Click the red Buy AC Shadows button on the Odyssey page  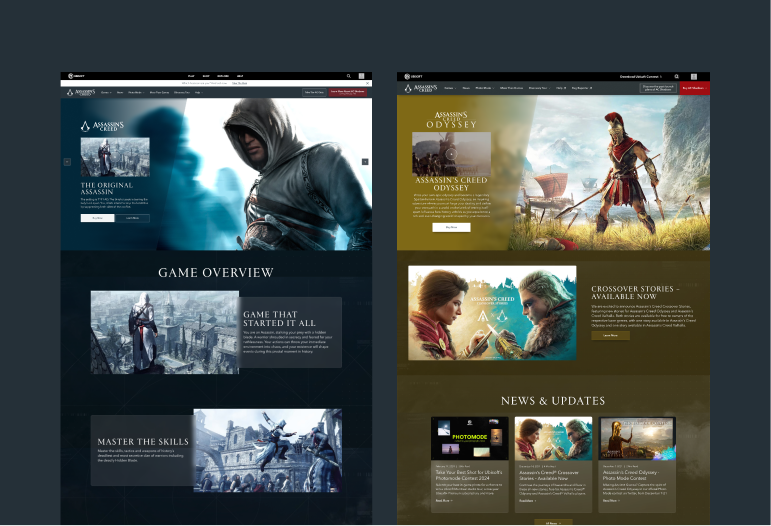tap(693, 88)
